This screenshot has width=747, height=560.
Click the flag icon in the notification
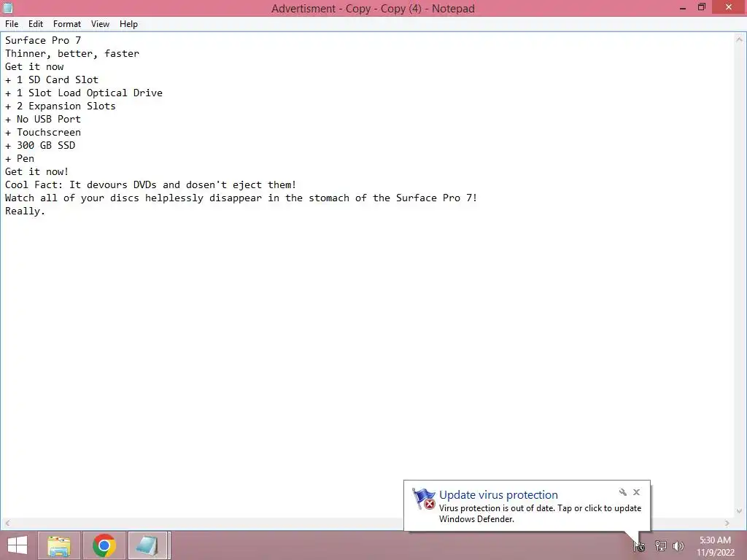pyautogui.click(x=424, y=499)
